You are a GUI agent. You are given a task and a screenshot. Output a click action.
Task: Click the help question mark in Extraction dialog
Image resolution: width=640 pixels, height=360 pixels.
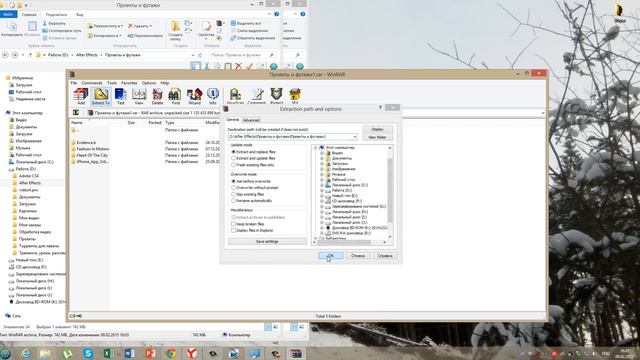380,108
